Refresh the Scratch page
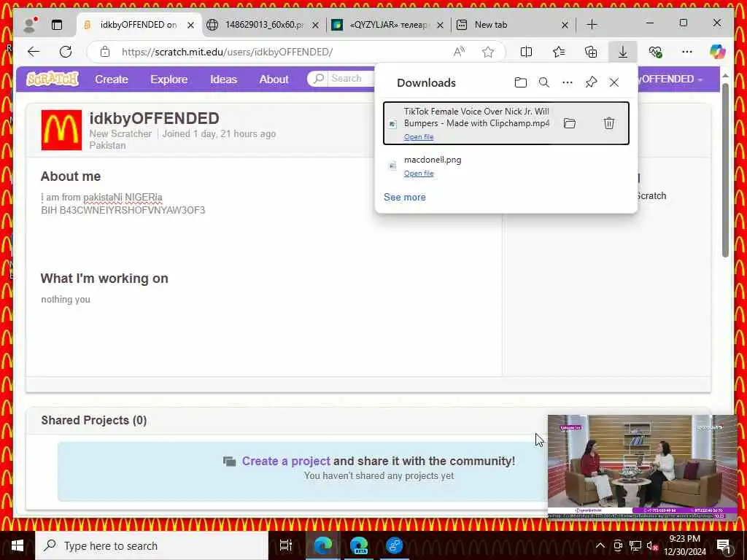This screenshot has height=560, width=747. point(66,52)
